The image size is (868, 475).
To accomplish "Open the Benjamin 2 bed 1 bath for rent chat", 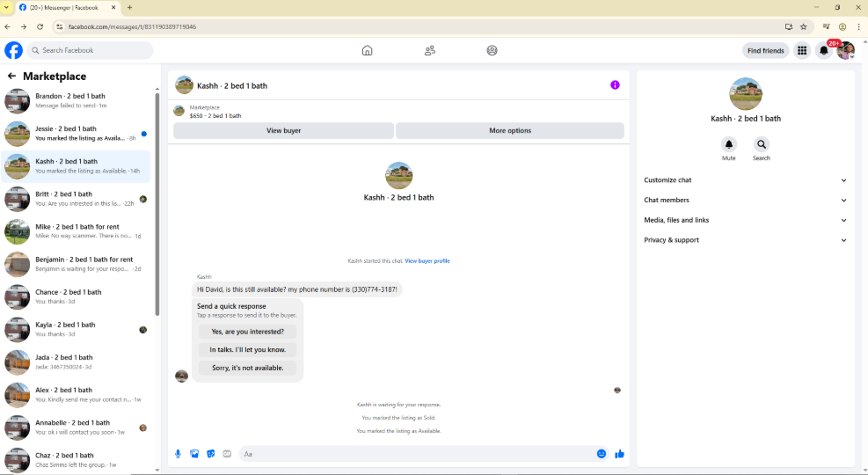I will (76, 264).
